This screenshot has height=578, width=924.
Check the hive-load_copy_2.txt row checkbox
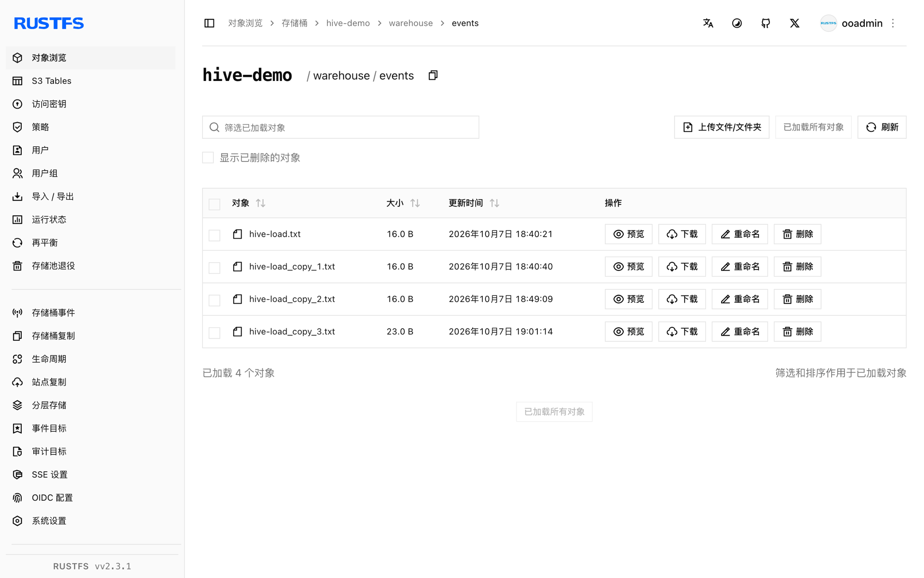point(214,300)
